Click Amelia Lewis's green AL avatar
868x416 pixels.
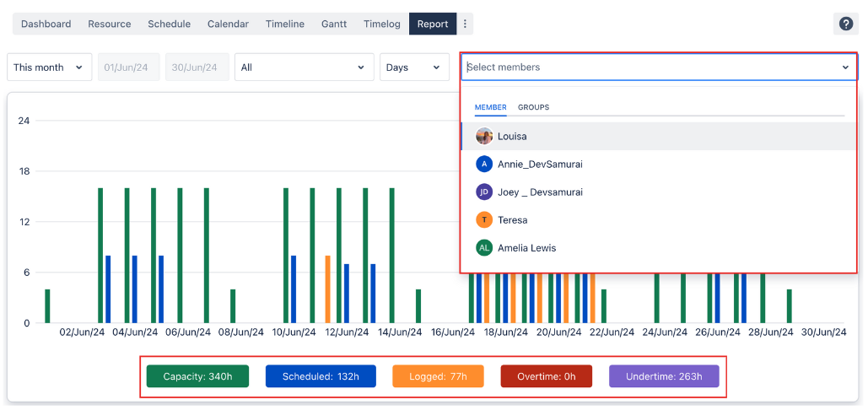484,248
